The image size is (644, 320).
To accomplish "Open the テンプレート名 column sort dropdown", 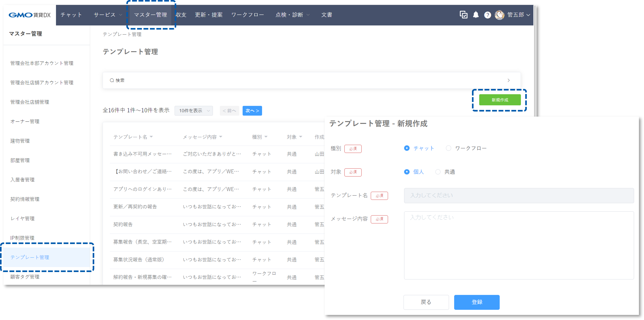I will (151, 137).
